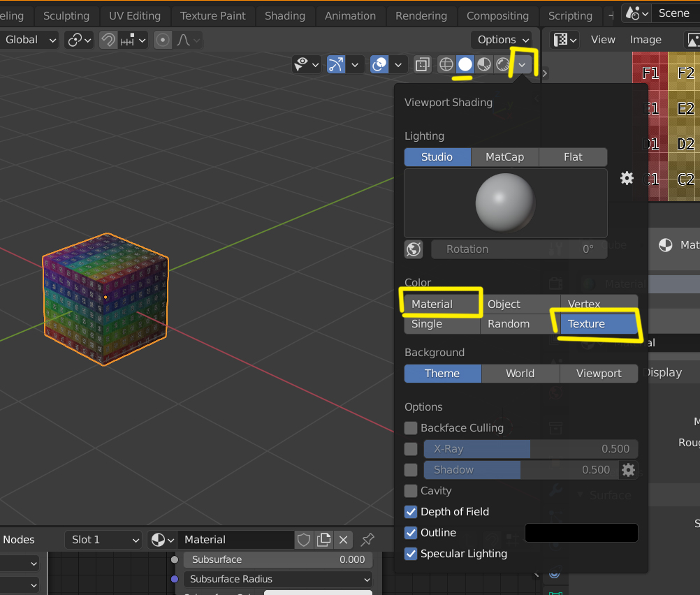The width and height of the screenshot is (700, 595).
Task: Switch to Rendered viewport shading
Action: [x=503, y=65]
